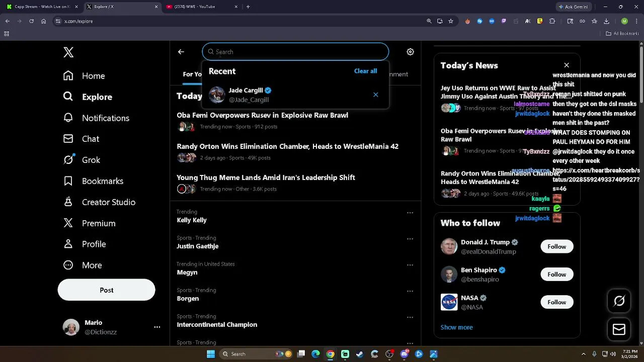
Task: Switch to WWE YouTube browser tab
Action: (x=201, y=7)
